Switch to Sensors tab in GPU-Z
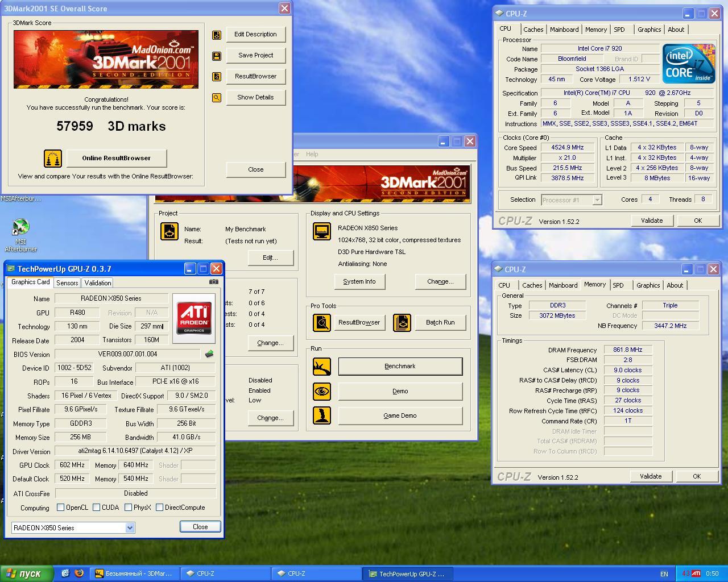Image resolution: width=728 pixels, height=582 pixels. pos(67,283)
